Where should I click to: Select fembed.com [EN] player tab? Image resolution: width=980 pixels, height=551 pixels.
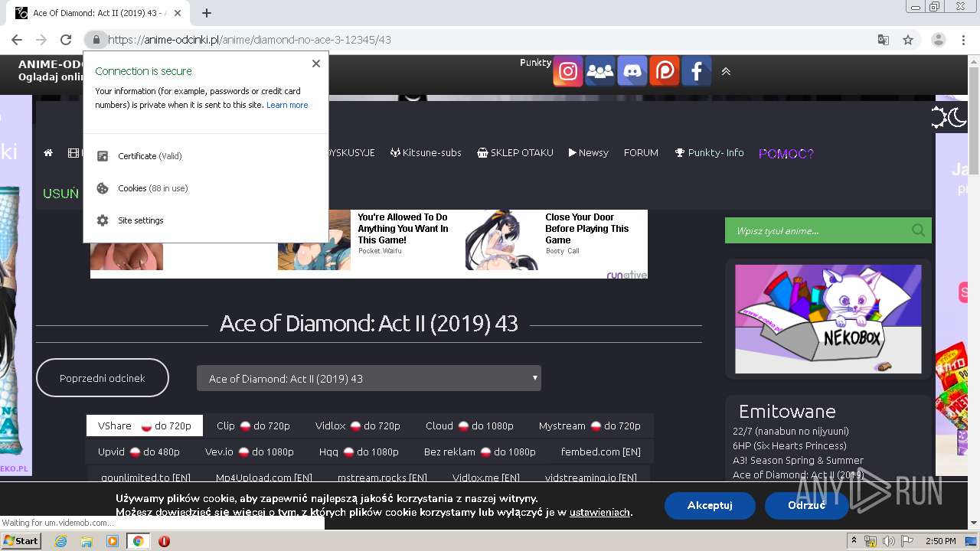click(x=601, y=452)
